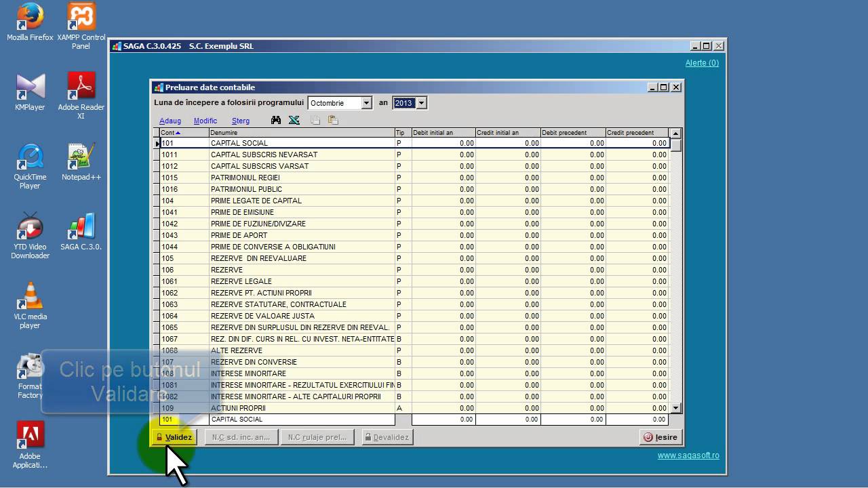868x488 pixels.
Task: Click the Iesire exit button
Action: coord(660,437)
